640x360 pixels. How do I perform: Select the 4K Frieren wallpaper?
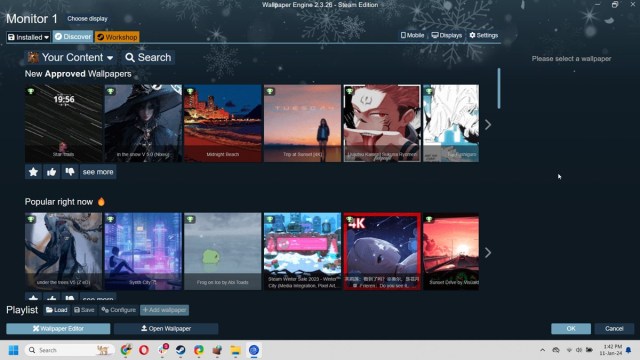coord(382,251)
